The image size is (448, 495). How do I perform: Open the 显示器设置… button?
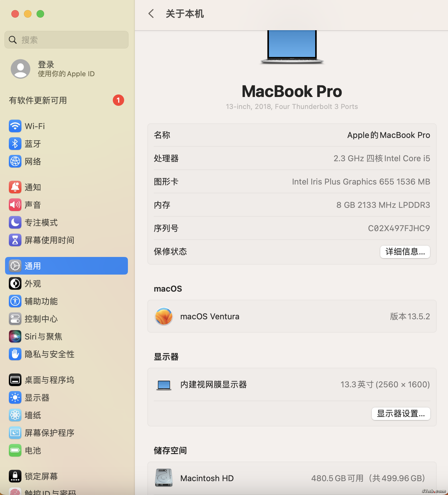tap(401, 414)
